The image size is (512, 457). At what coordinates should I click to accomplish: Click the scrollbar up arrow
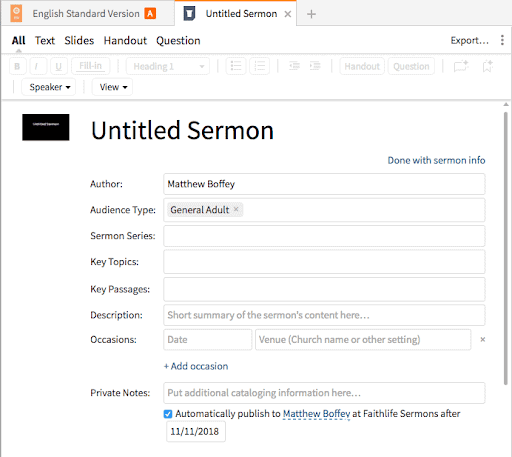[506, 105]
